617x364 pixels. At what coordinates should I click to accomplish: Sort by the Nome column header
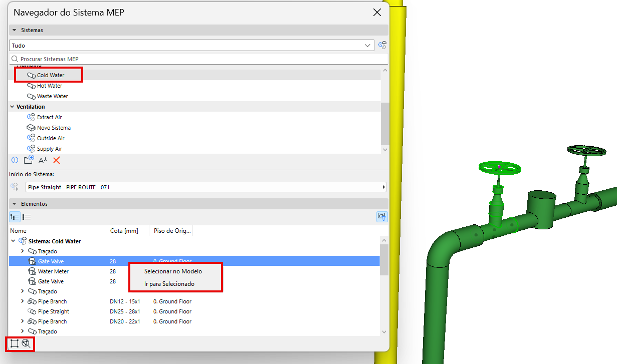tap(59, 231)
